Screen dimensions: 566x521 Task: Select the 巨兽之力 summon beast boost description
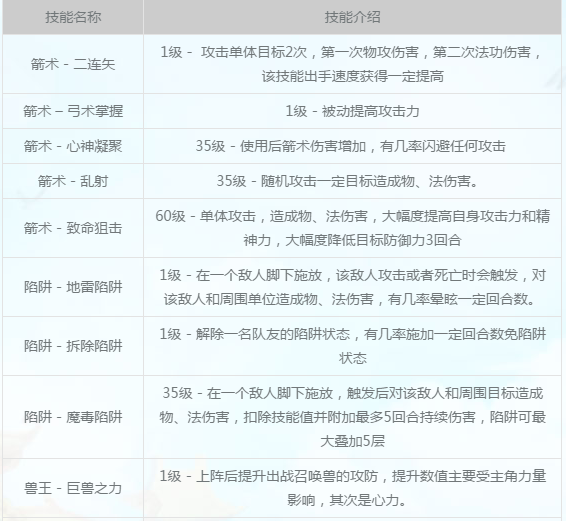click(352, 488)
